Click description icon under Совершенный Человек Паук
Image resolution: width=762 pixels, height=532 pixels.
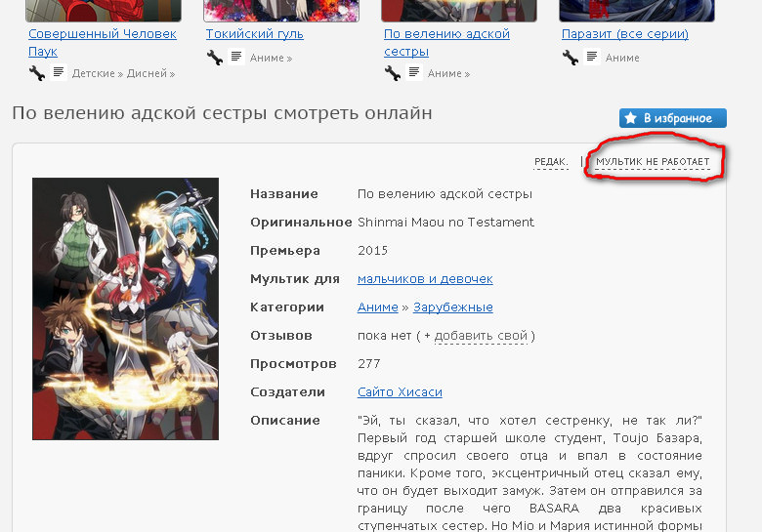click(x=59, y=72)
